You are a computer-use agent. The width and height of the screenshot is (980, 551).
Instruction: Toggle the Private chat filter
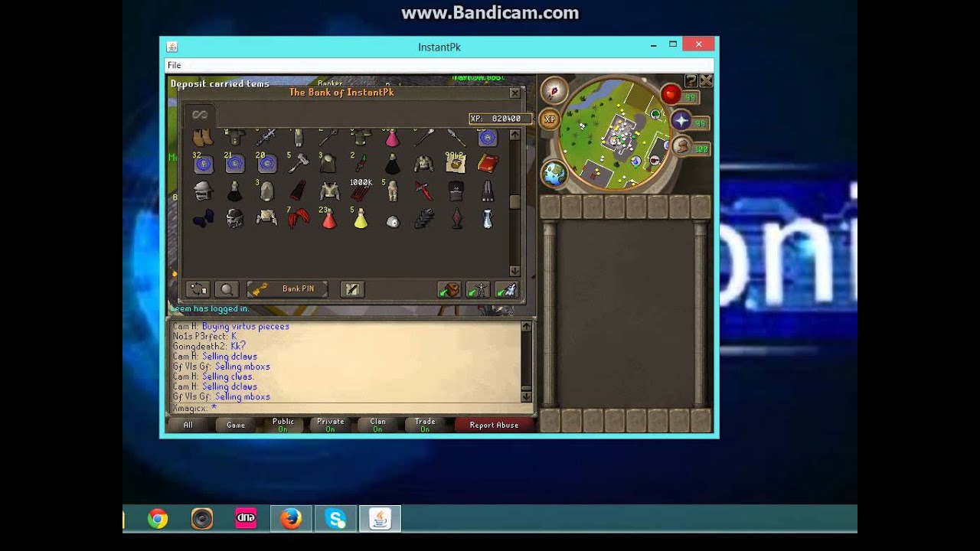[x=331, y=425]
